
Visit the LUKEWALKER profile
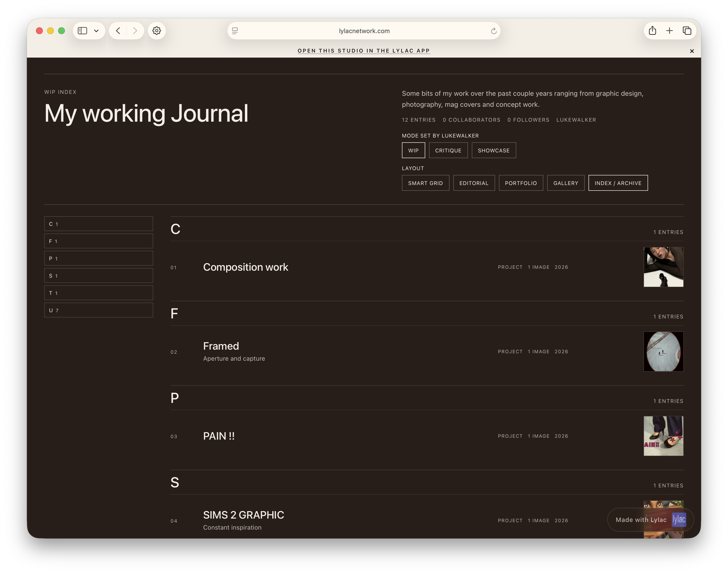[x=576, y=120]
